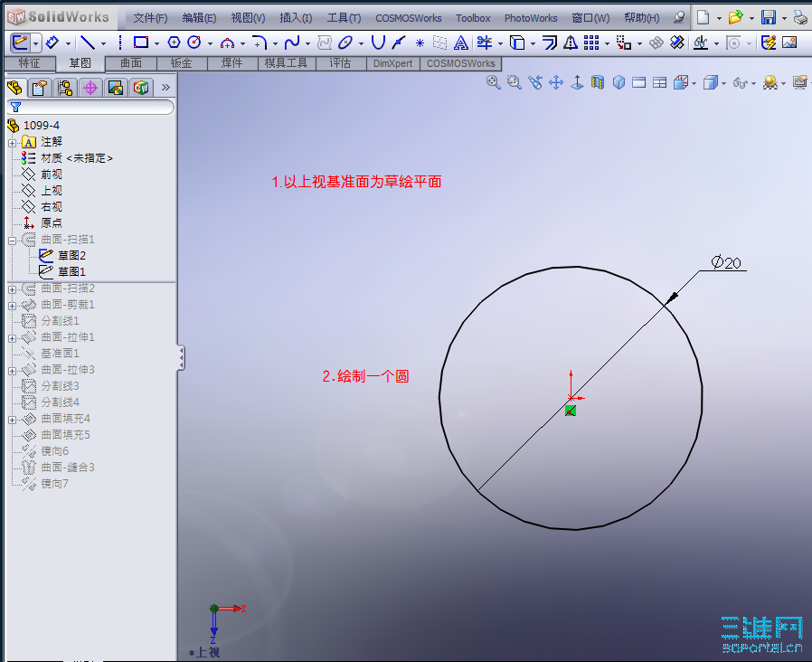Open the Rectangle tool dropdown arrow
This screenshot has height=662, width=812.
[x=157, y=43]
